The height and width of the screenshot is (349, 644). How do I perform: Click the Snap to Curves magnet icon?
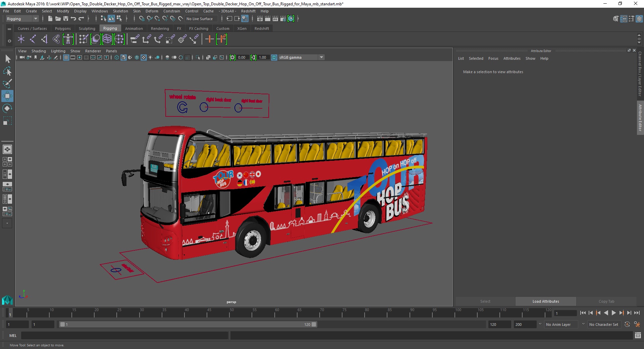(x=149, y=19)
